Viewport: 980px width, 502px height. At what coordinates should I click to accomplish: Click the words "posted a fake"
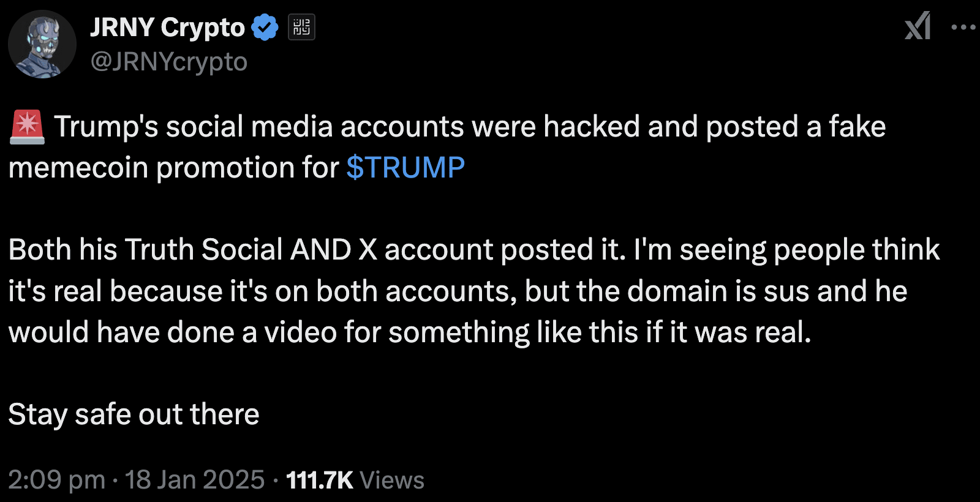coord(796,127)
